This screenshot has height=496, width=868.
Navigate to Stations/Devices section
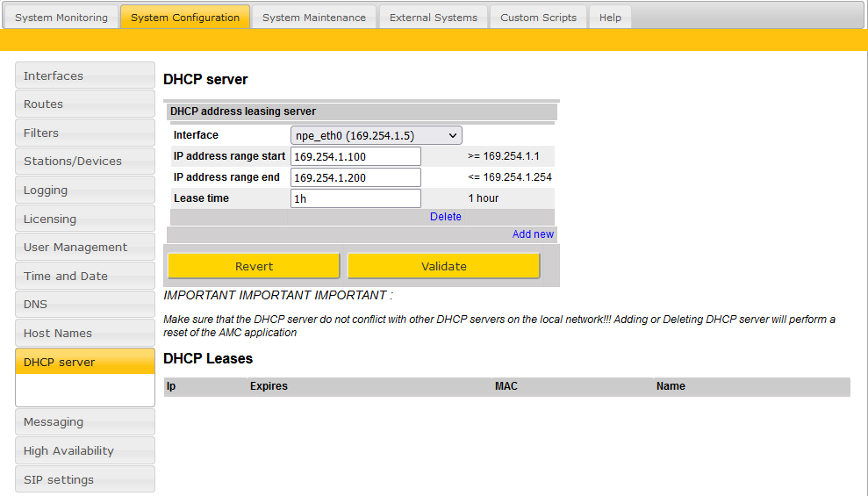pyautogui.click(x=84, y=162)
